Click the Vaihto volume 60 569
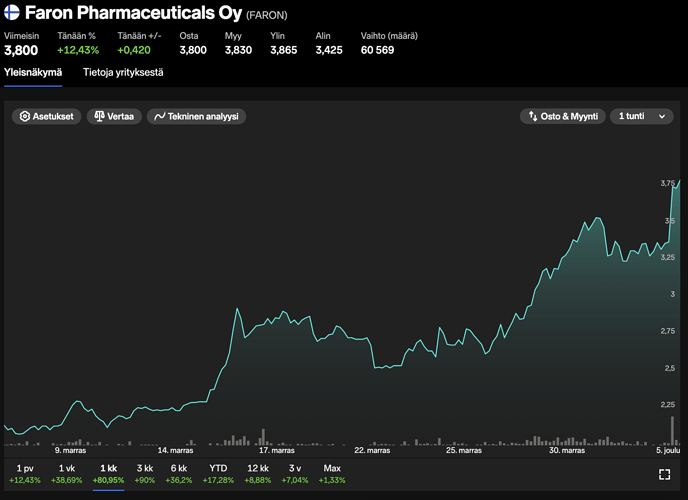 click(377, 50)
